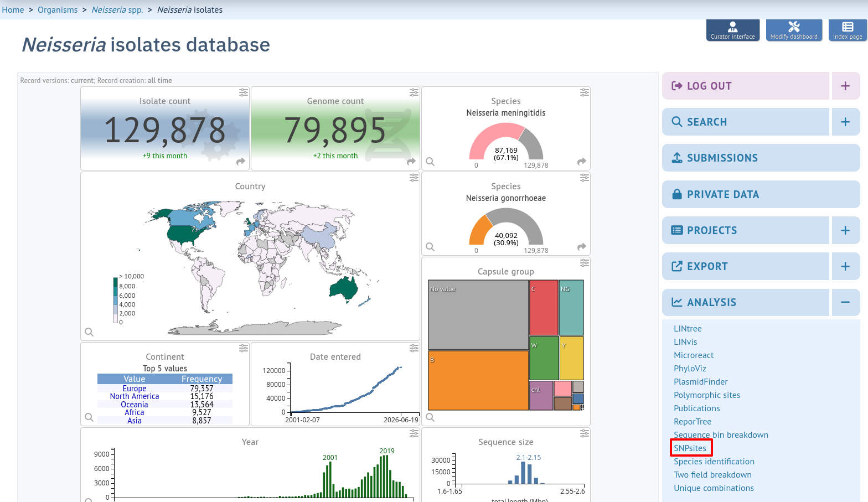Expand the Search section plus button
Screen dimensions: 868x502
pyautogui.click(x=845, y=122)
